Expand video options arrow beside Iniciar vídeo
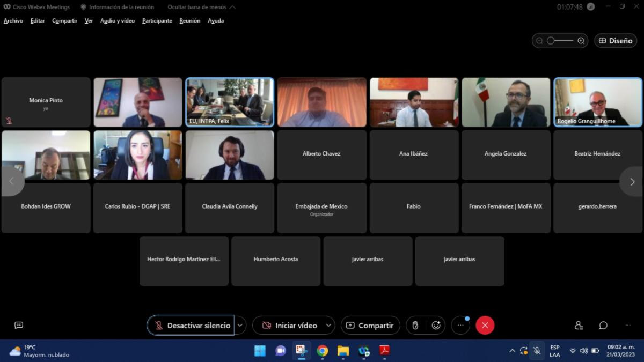The height and width of the screenshot is (362, 644). (328, 325)
